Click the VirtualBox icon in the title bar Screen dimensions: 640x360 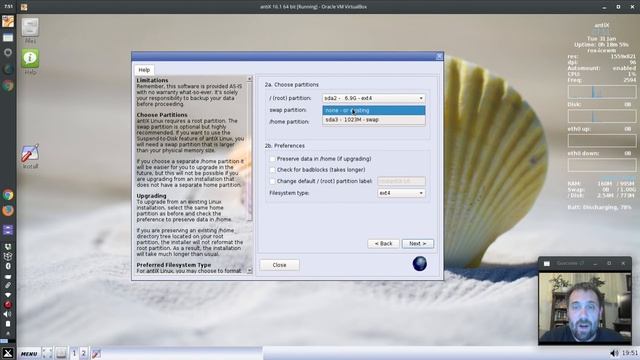(x=24, y=7)
